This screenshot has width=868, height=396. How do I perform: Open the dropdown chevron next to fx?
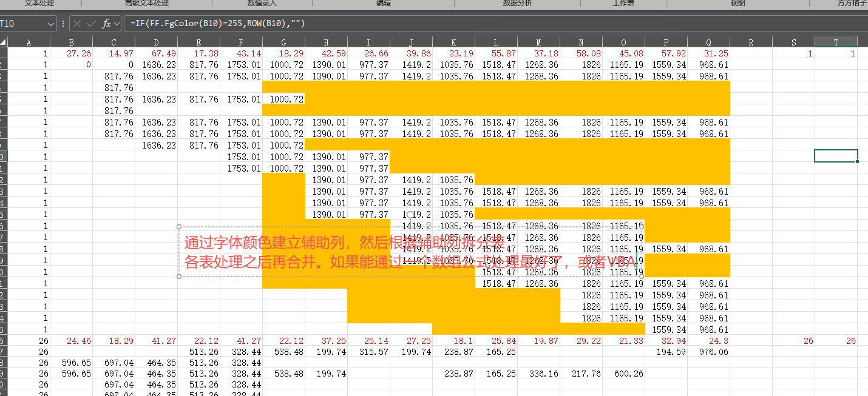pyautogui.click(x=117, y=24)
